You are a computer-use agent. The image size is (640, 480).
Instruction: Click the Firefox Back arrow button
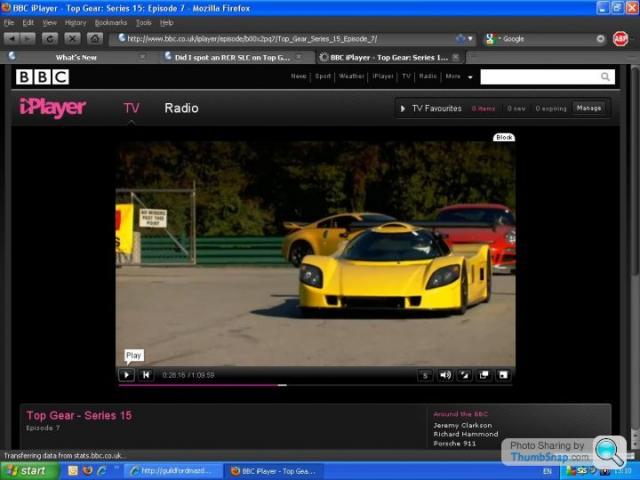coord(11,39)
